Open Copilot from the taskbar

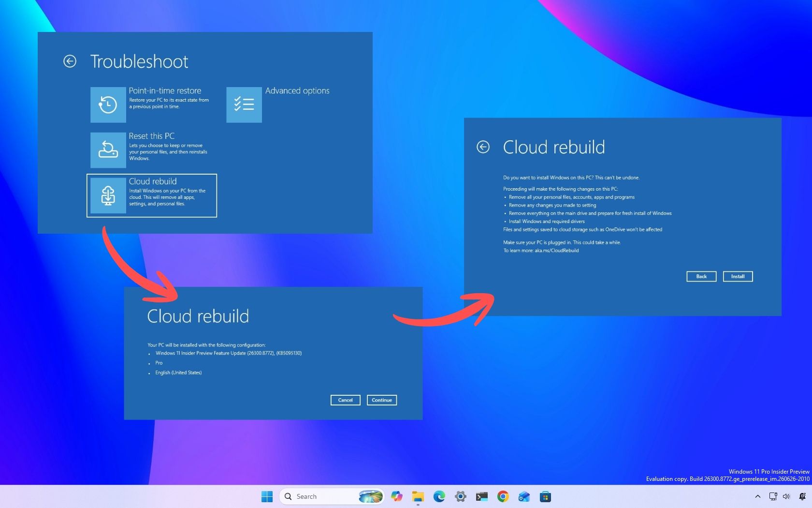click(397, 496)
